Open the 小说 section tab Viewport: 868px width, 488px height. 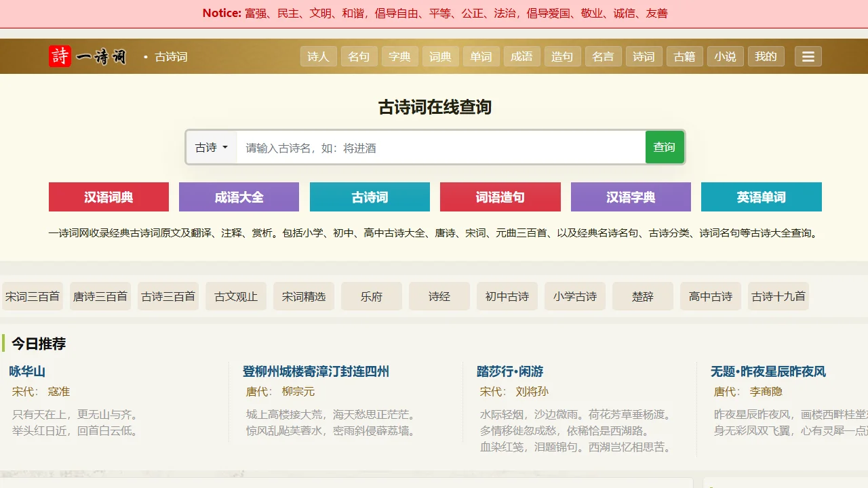(725, 56)
